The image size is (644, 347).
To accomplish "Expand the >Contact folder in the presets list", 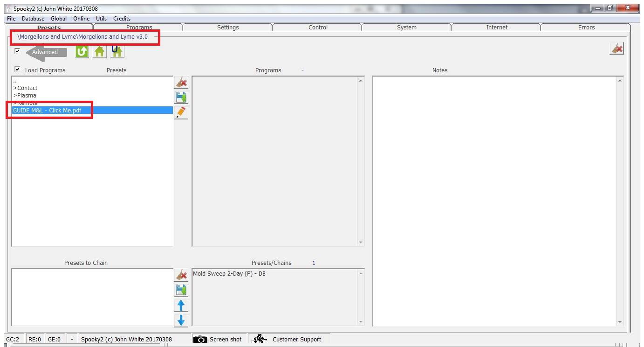I will click(x=25, y=88).
